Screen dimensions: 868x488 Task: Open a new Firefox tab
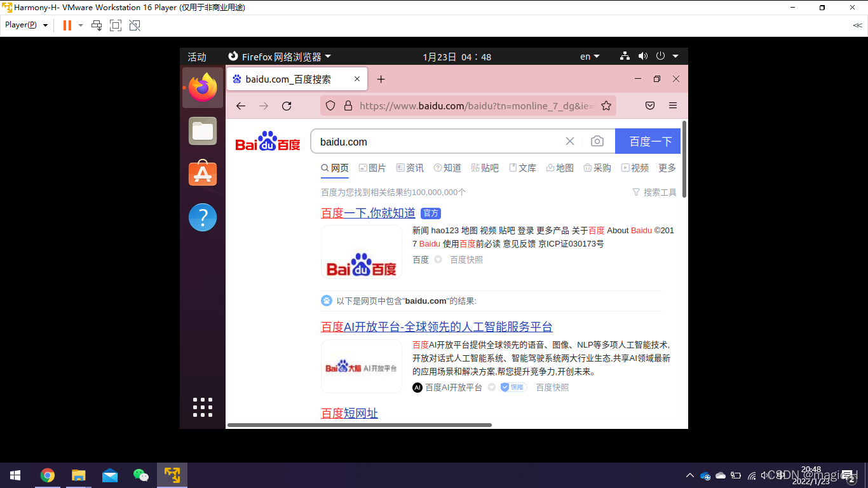coord(381,79)
